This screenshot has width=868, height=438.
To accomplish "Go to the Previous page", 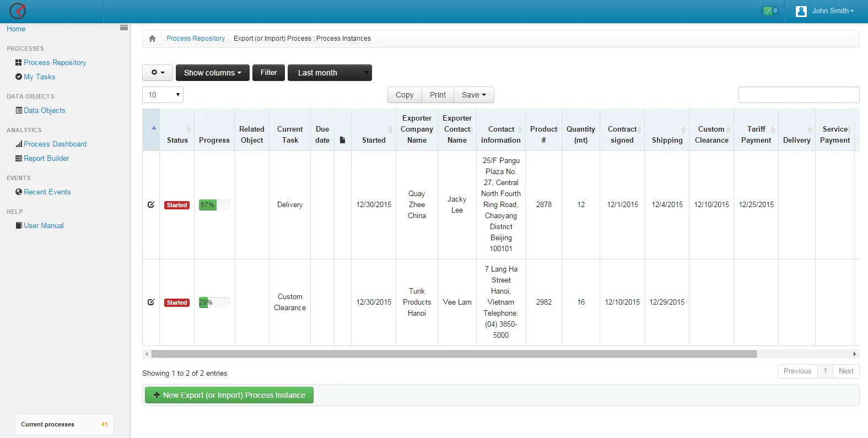I will pyautogui.click(x=797, y=371).
